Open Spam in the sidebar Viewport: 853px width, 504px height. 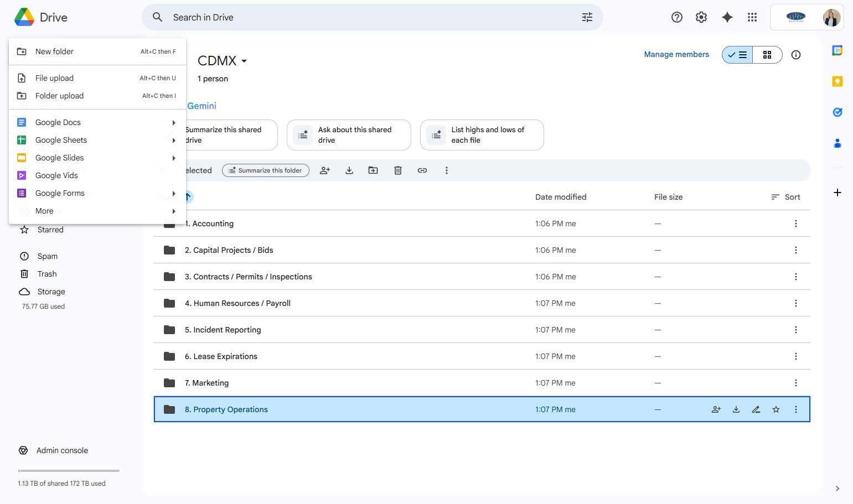pyautogui.click(x=48, y=256)
